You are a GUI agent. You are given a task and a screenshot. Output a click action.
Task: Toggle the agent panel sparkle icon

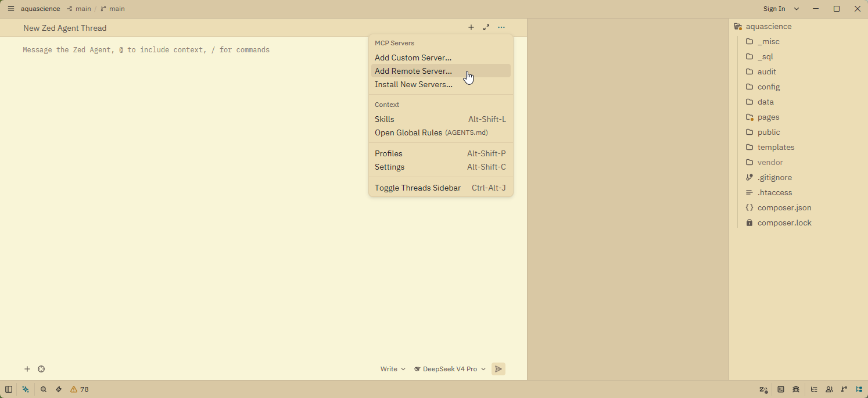(x=26, y=389)
